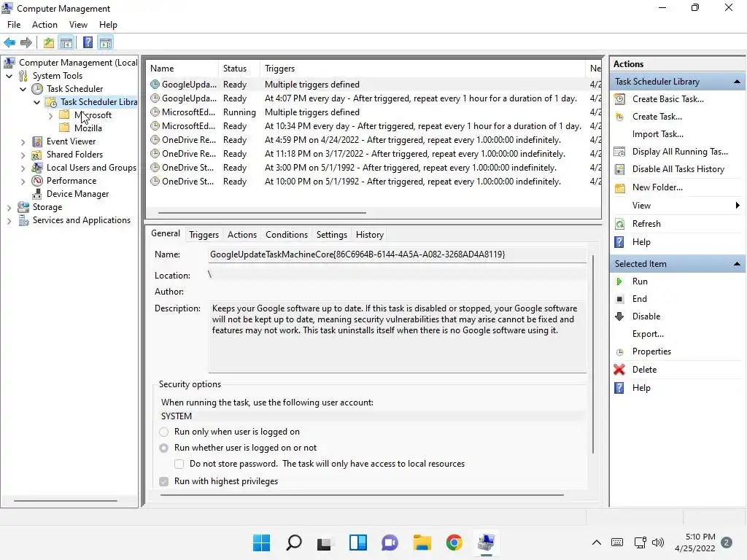
Task: Launch Google Chrome from the taskbar
Action: pos(454,542)
